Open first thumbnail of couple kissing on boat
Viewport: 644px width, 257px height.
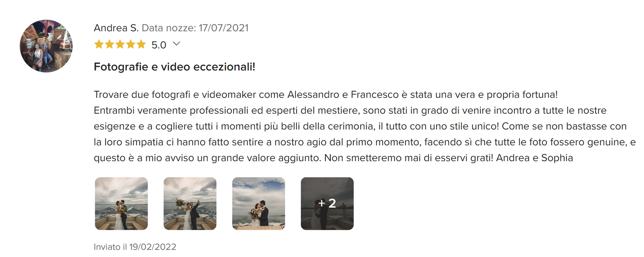click(x=122, y=204)
